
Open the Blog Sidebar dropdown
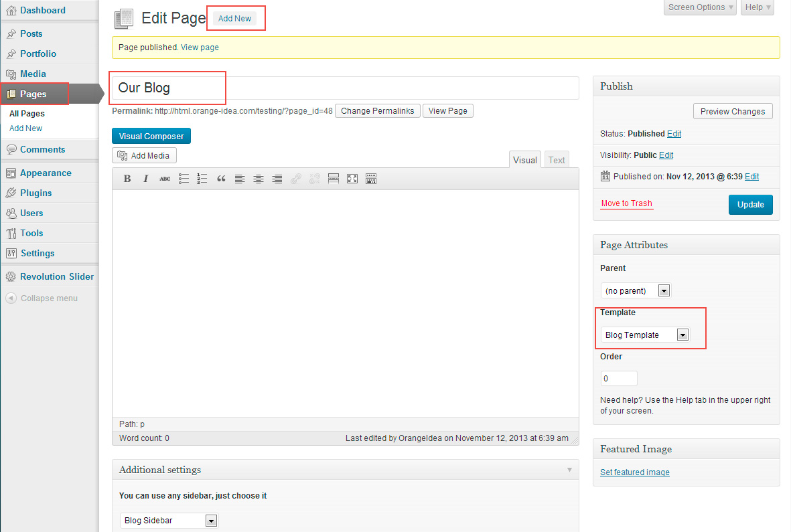(169, 521)
